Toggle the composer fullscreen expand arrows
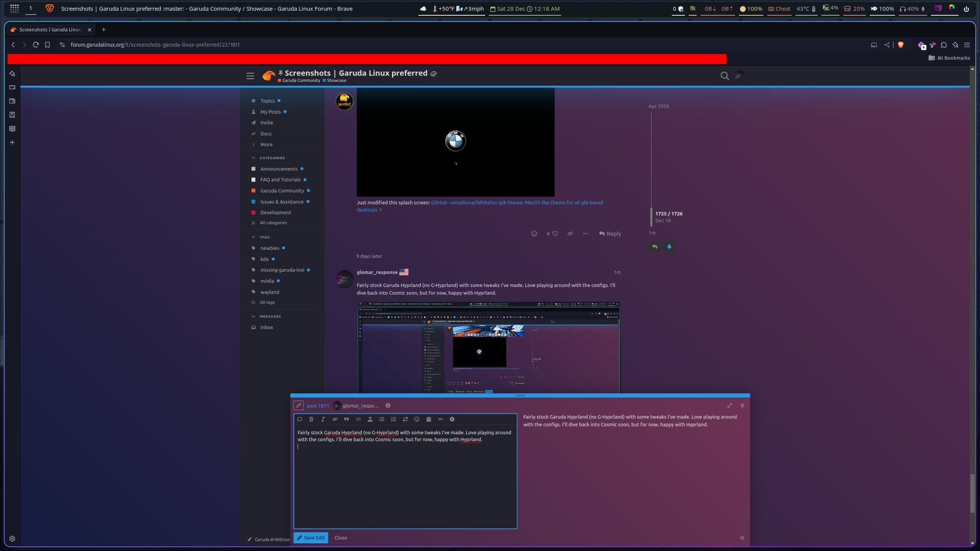The height and width of the screenshot is (551, 980). [729, 406]
